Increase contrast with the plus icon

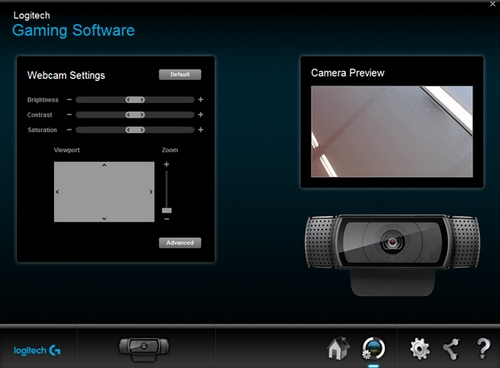click(201, 114)
